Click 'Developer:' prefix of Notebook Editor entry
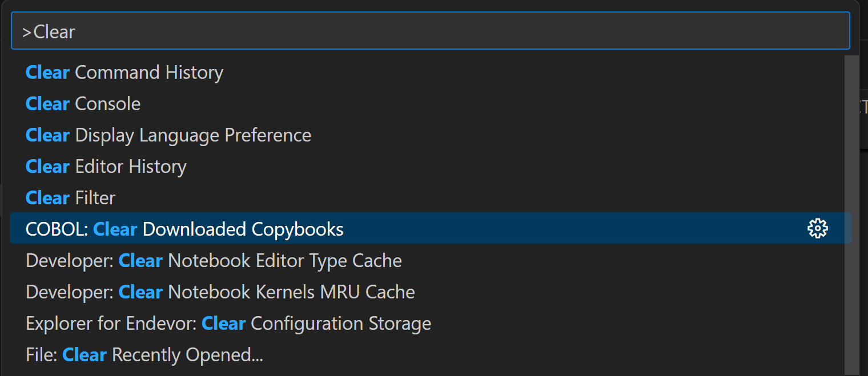The image size is (868, 376). coord(70,261)
